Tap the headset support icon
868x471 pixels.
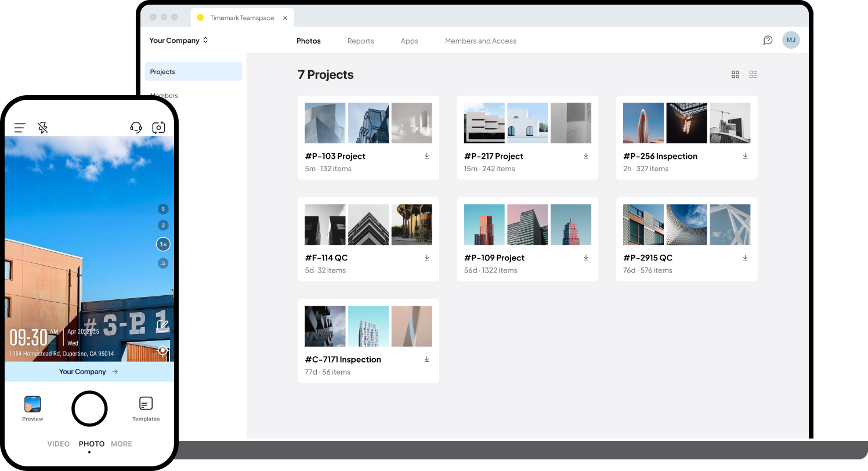pyautogui.click(x=136, y=128)
